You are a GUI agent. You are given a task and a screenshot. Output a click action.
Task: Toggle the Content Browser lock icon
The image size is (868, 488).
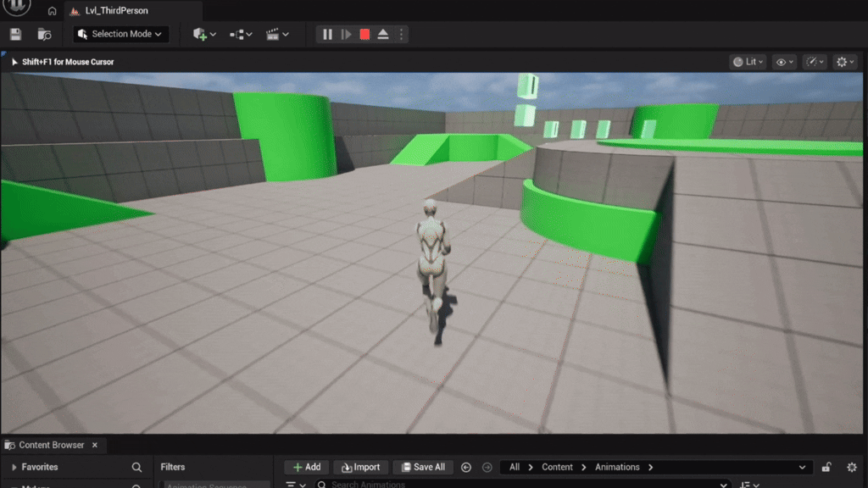point(826,467)
